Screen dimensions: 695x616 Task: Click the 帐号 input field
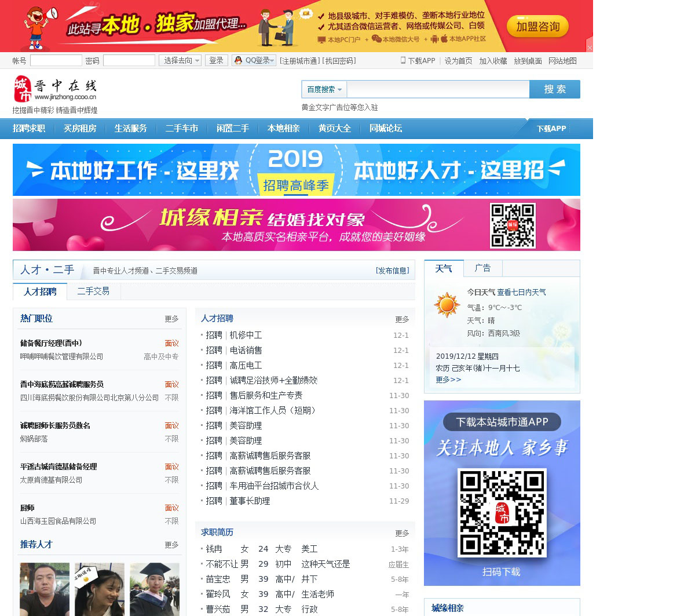coord(56,61)
